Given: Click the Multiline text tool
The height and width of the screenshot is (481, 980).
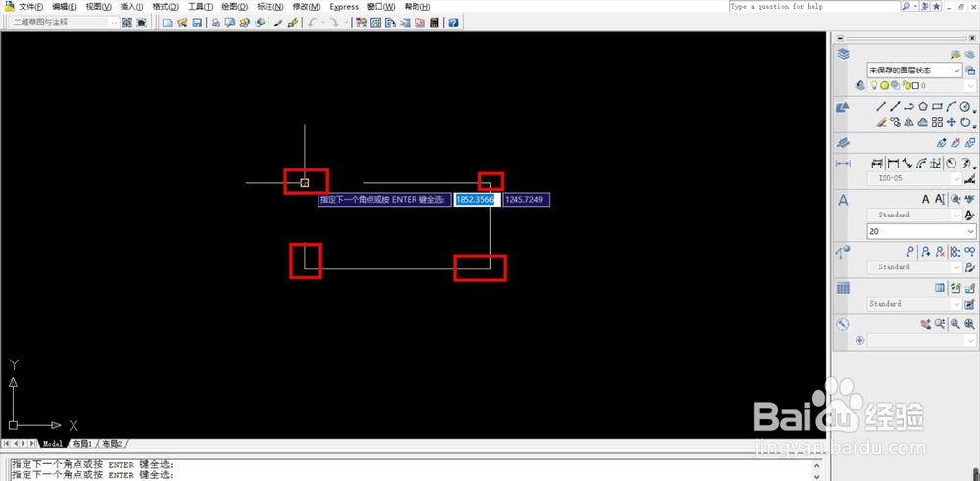Looking at the screenshot, I should pyautogui.click(x=926, y=199).
